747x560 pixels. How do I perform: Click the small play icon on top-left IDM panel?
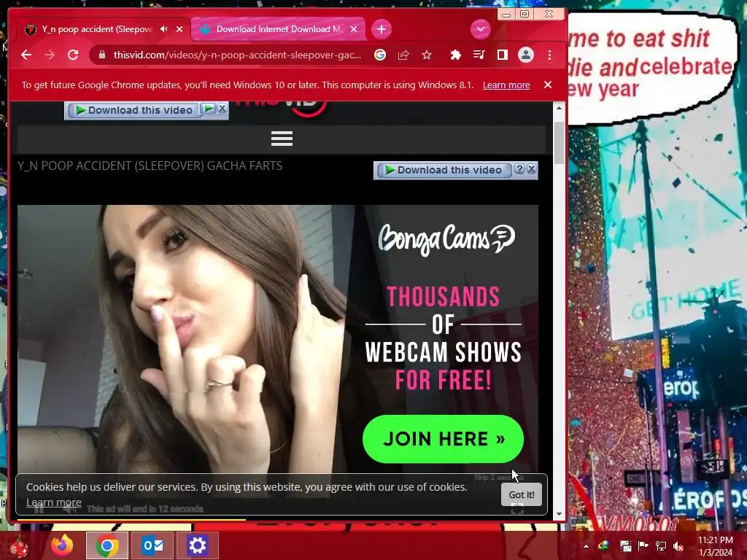click(x=208, y=109)
